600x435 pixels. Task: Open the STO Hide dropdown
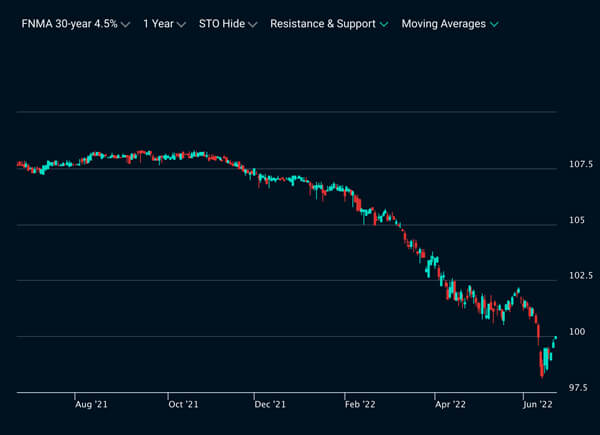tap(228, 24)
